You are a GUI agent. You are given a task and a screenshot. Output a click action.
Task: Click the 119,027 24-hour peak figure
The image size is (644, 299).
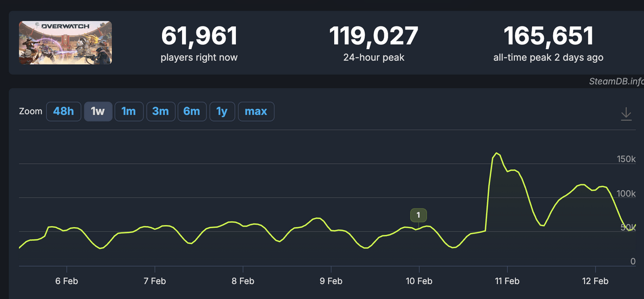coord(374,36)
